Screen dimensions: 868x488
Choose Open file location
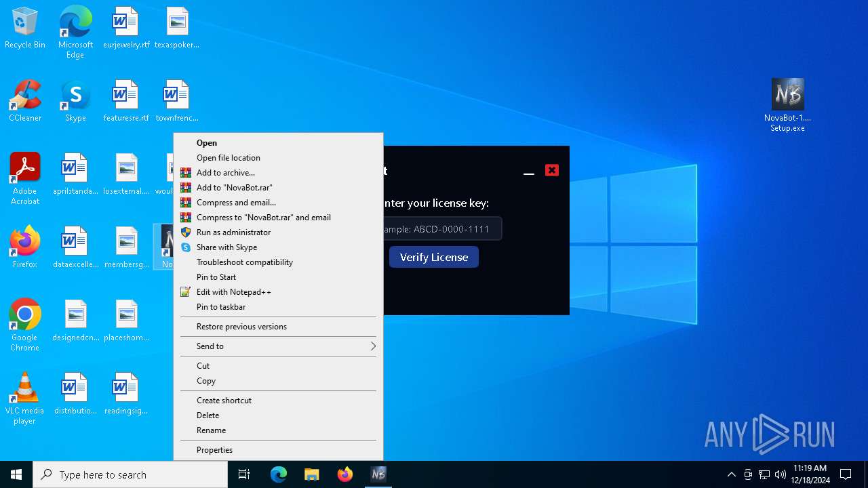coord(278,158)
